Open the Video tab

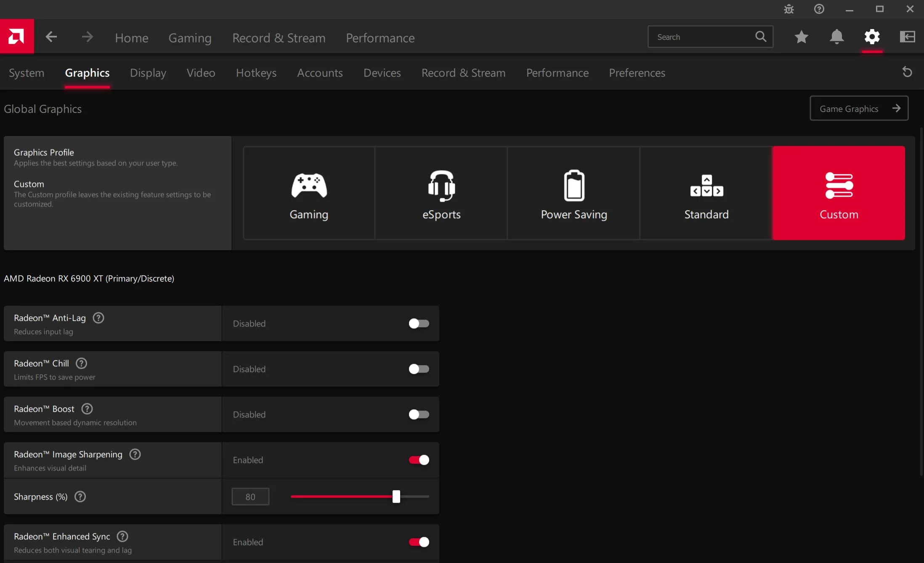point(201,73)
